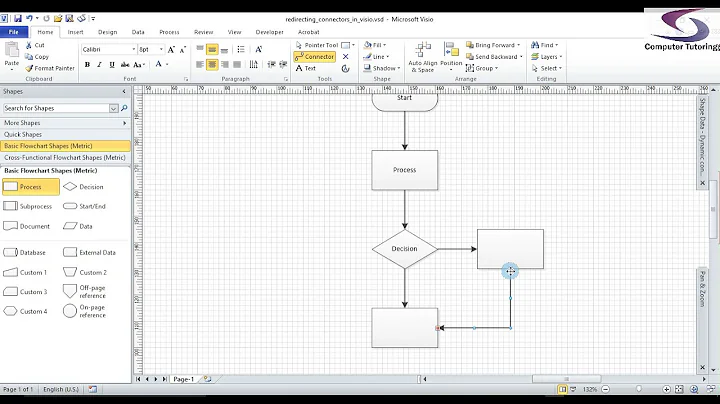Click the Bullets list icon

[241, 50]
